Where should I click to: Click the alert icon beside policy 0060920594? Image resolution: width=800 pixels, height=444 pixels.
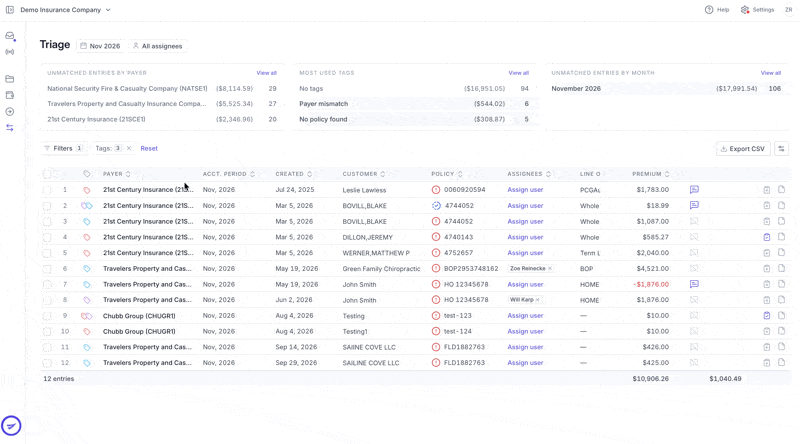click(436, 189)
